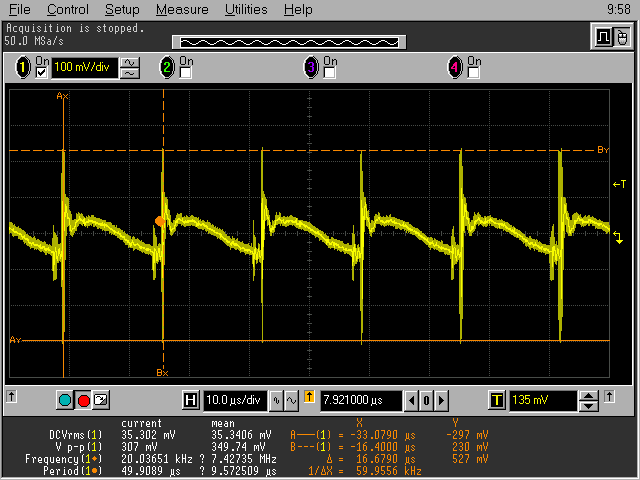Enable the channel 2 On checkbox
This screenshot has height=480, width=640.
185,73
